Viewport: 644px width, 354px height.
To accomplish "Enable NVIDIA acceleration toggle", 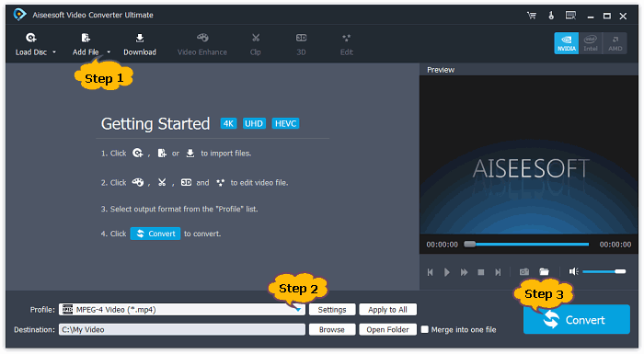I will coord(567,43).
